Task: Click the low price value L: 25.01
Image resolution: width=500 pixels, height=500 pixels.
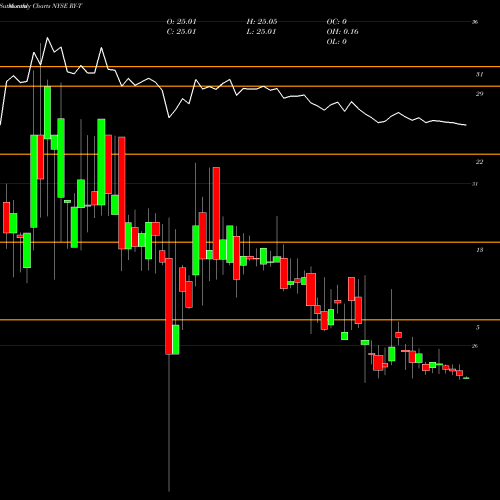Action: pyautogui.click(x=261, y=32)
